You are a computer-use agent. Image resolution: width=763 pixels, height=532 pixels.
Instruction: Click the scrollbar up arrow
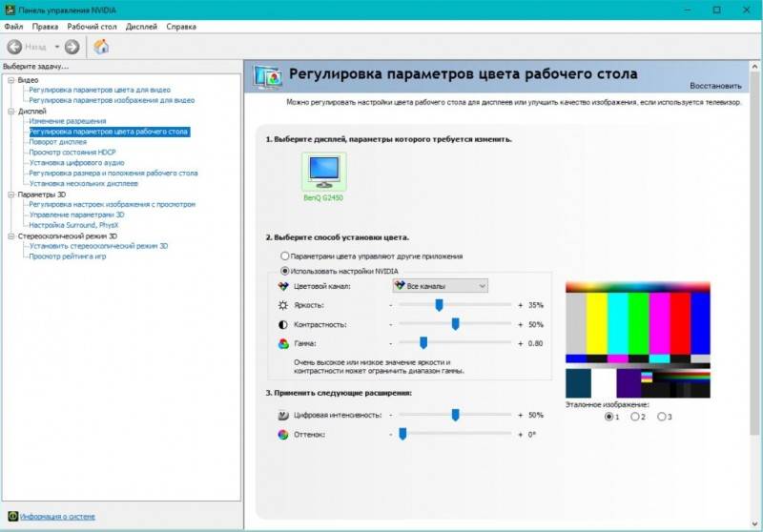(x=754, y=66)
